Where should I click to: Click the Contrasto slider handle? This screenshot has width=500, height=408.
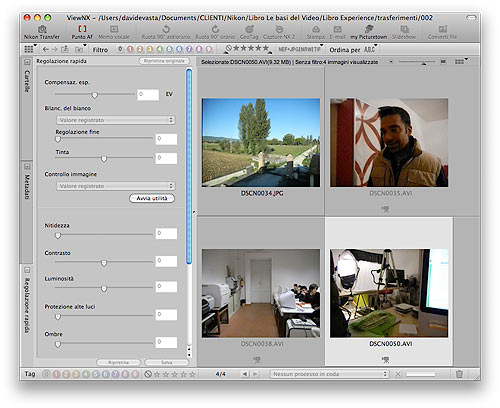click(104, 263)
